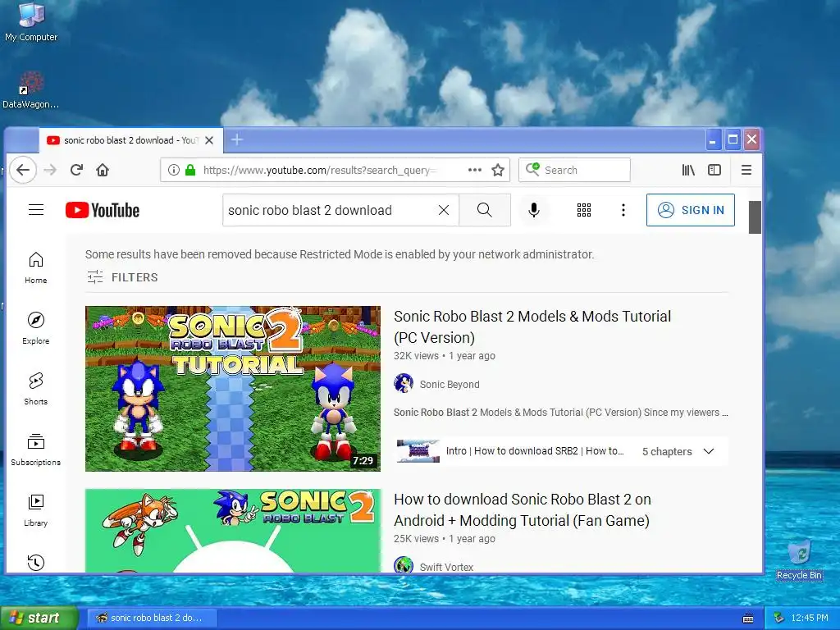The height and width of the screenshot is (630, 840).
Task: Open the DataWagon desktop shortcut
Action: click(x=31, y=89)
